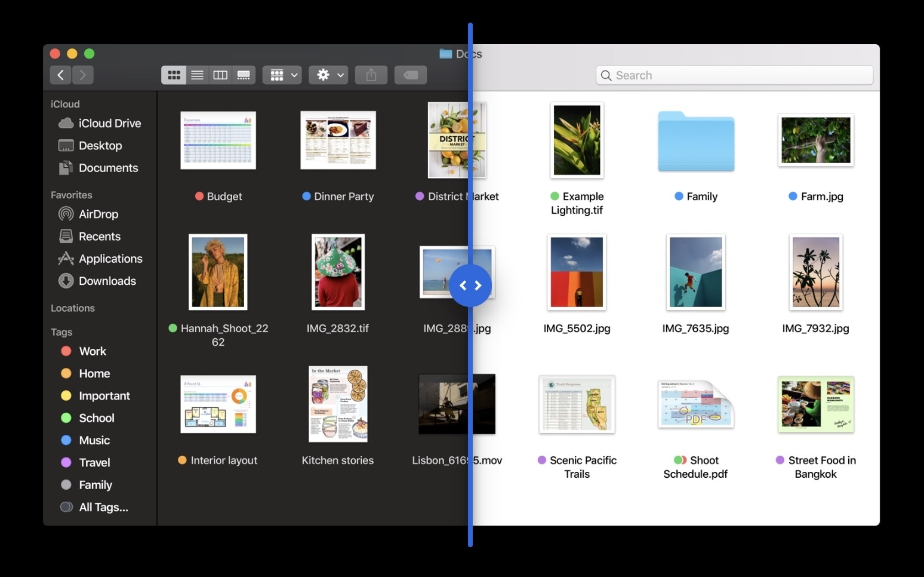The height and width of the screenshot is (577, 924).
Task: Switch to list view mode
Action: click(197, 75)
